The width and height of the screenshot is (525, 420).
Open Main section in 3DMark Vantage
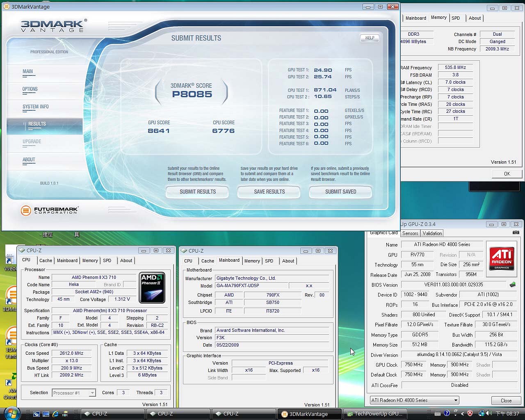pyautogui.click(x=28, y=72)
